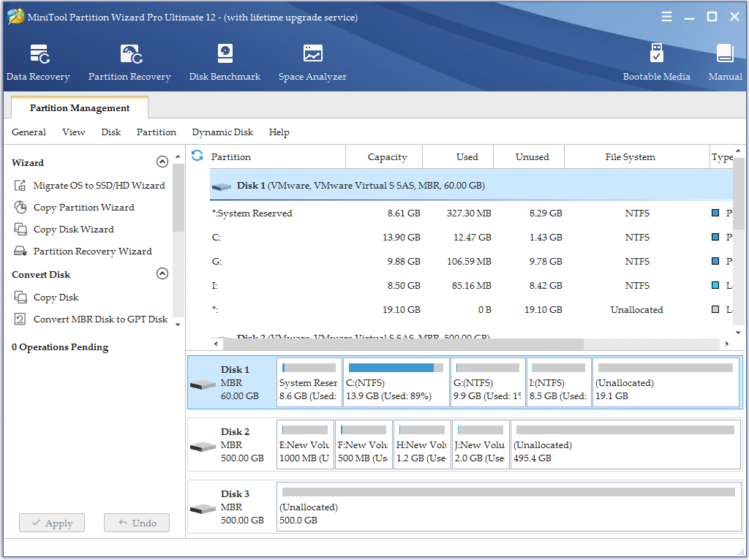Open the Dynamic Disk menu
The width and height of the screenshot is (749, 560).
tap(222, 132)
